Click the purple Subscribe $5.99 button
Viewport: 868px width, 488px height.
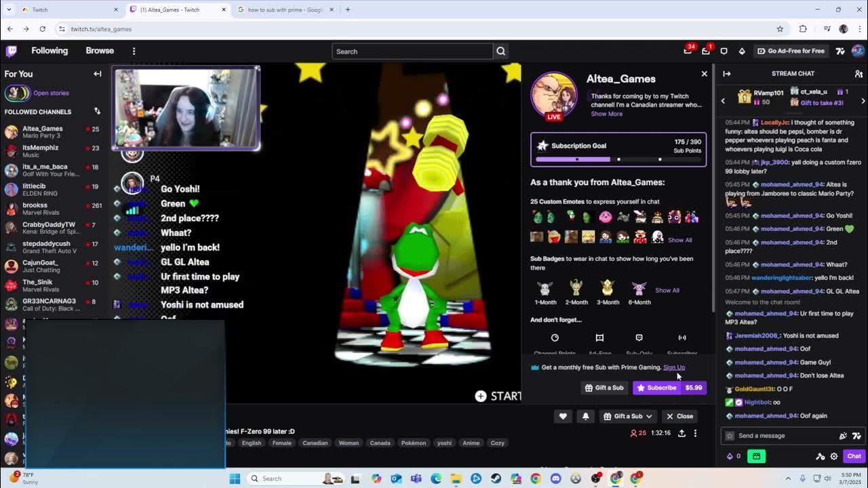pos(669,388)
